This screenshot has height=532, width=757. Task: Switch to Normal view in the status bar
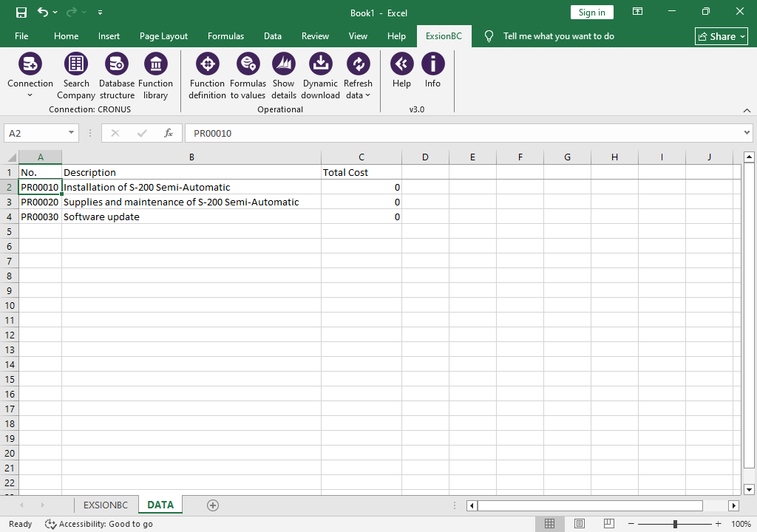(549, 524)
